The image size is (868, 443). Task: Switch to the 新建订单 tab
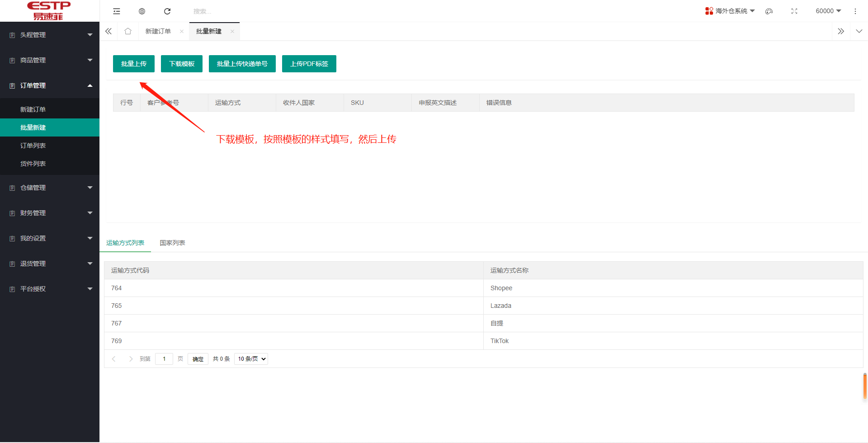(158, 31)
